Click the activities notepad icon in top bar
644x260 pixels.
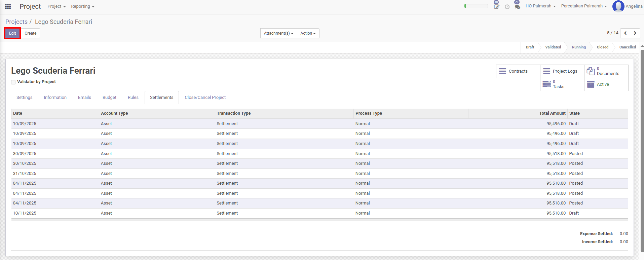click(496, 6)
